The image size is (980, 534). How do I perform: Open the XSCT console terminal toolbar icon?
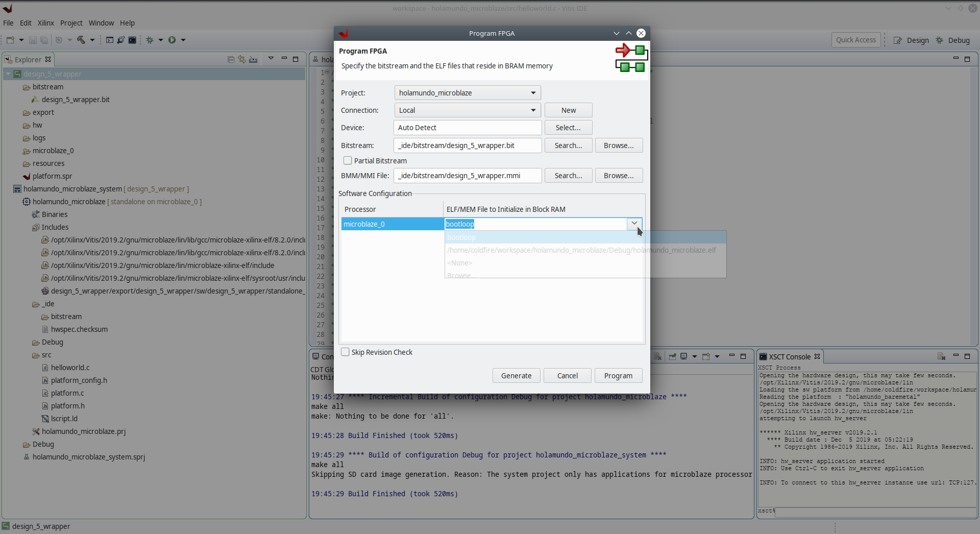click(x=110, y=40)
